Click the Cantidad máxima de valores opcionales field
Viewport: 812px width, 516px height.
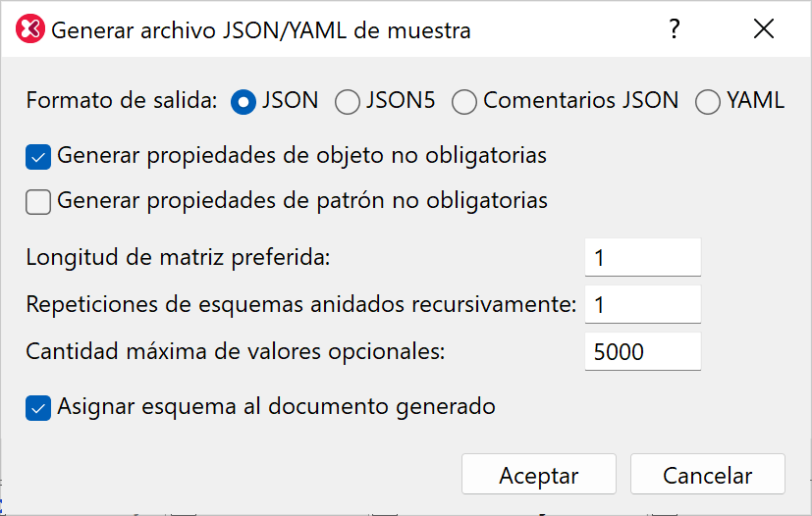click(642, 352)
